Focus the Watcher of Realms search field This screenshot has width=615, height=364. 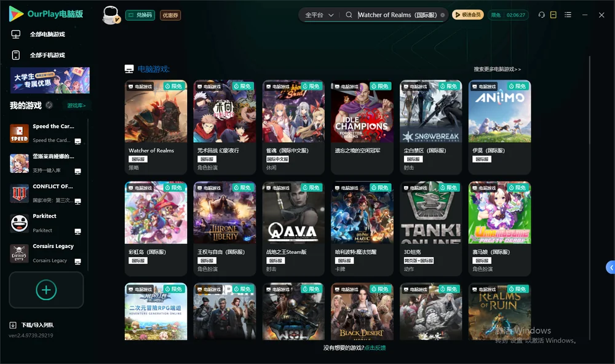click(x=397, y=15)
